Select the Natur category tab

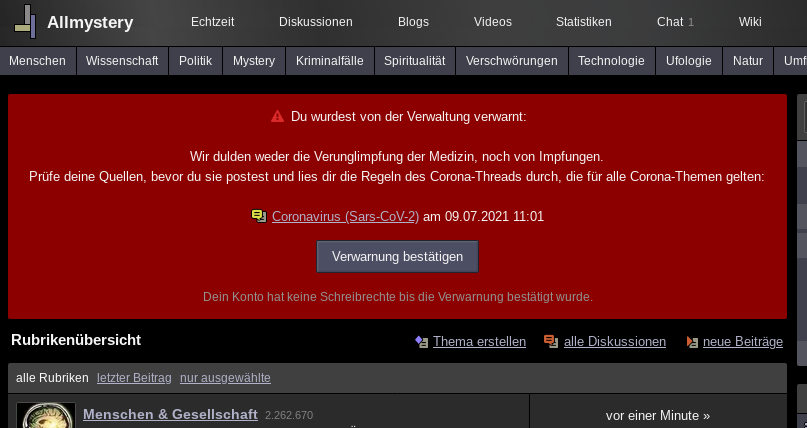pos(748,61)
